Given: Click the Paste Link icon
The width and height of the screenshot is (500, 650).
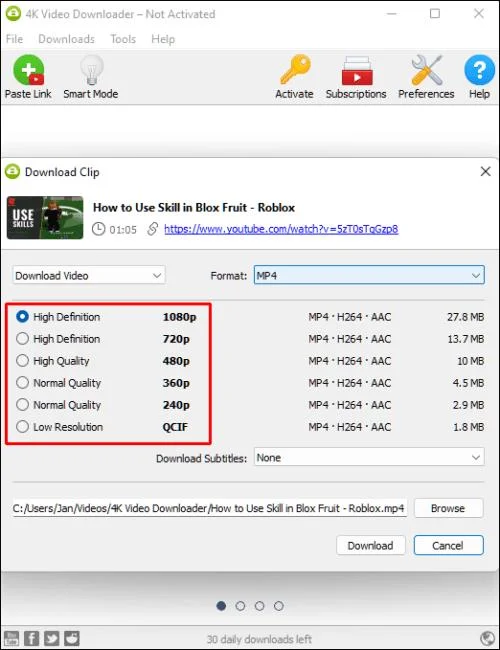Looking at the screenshot, I should [x=28, y=70].
